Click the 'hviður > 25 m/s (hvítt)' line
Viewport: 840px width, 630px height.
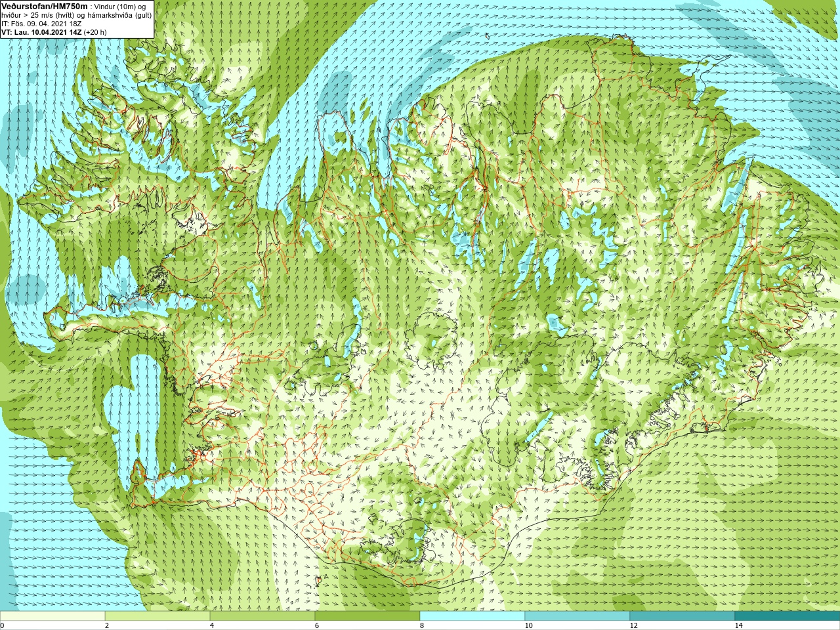click(x=39, y=15)
